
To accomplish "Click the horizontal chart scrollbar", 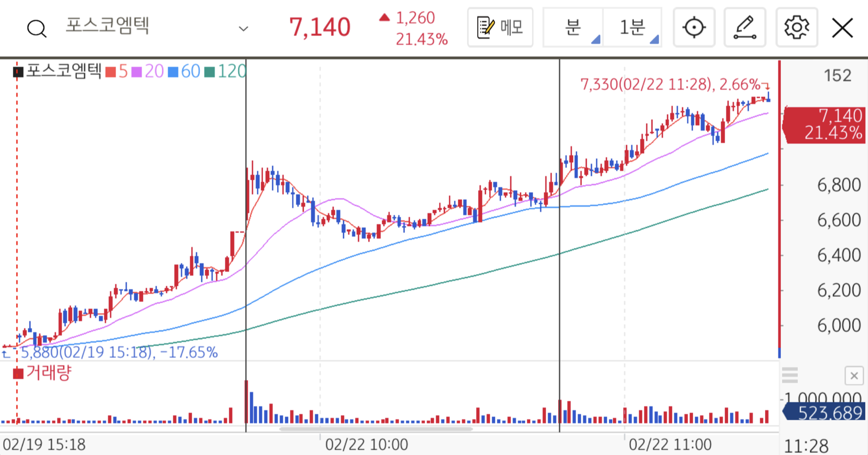I will pyautogui.click(x=376, y=429).
